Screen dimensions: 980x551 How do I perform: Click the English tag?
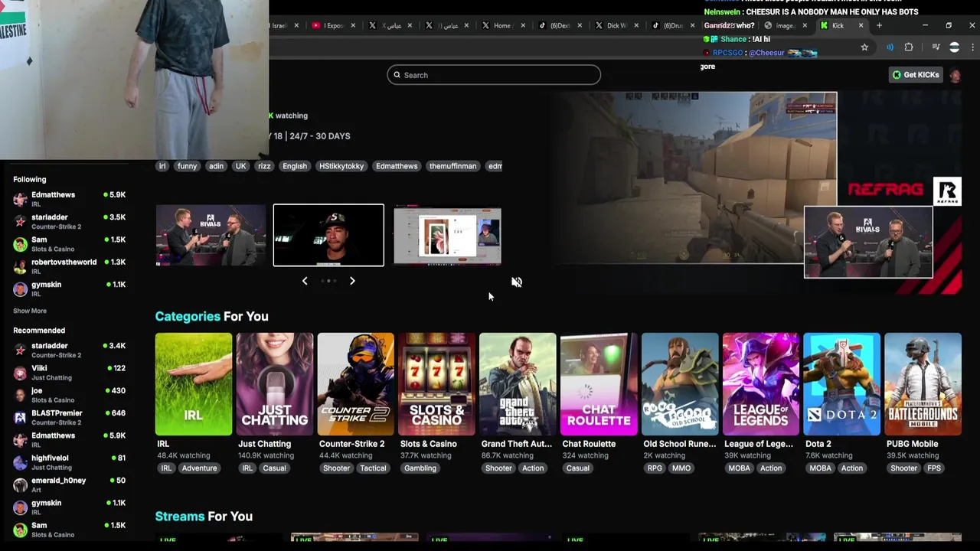pyautogui.click(x=295, y=166)
